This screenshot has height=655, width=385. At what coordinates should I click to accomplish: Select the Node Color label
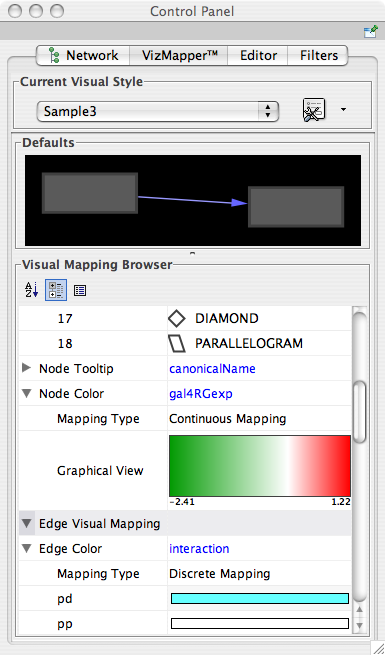71,394
